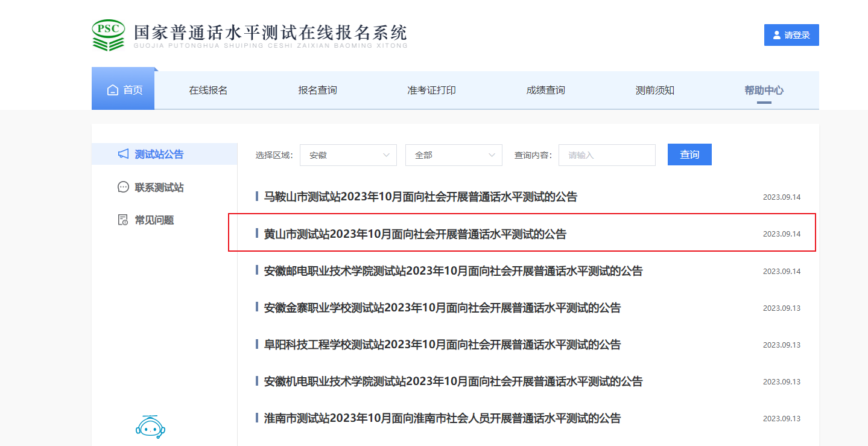Open the 安徽 region dropdown
The image size is (868, 446).
pyautogui.click(x=348, y=155)
